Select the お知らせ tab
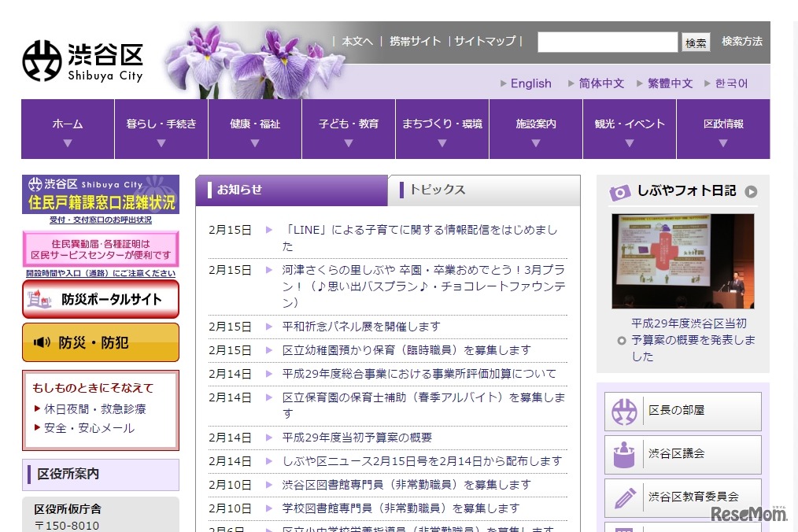 tap(291, 190)
